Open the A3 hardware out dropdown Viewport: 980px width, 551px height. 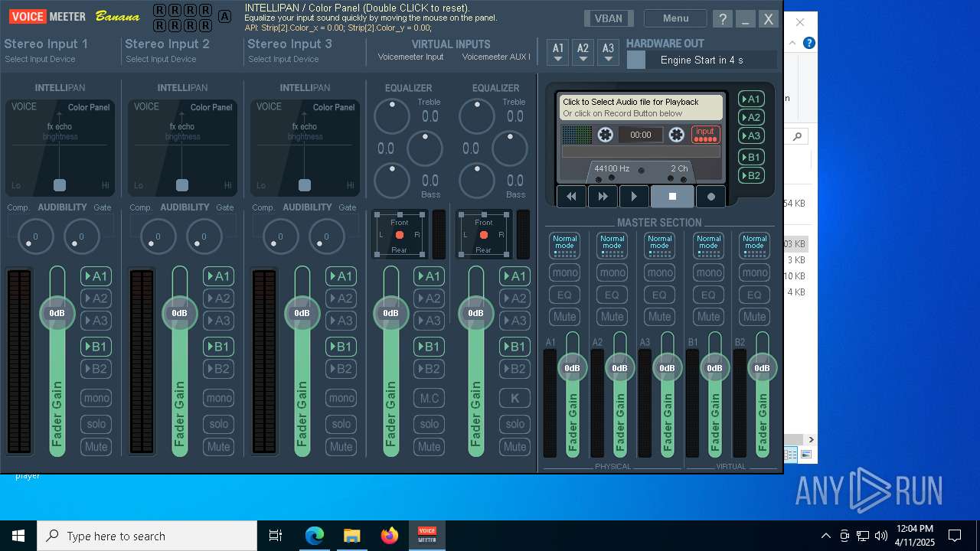point(608,51)
